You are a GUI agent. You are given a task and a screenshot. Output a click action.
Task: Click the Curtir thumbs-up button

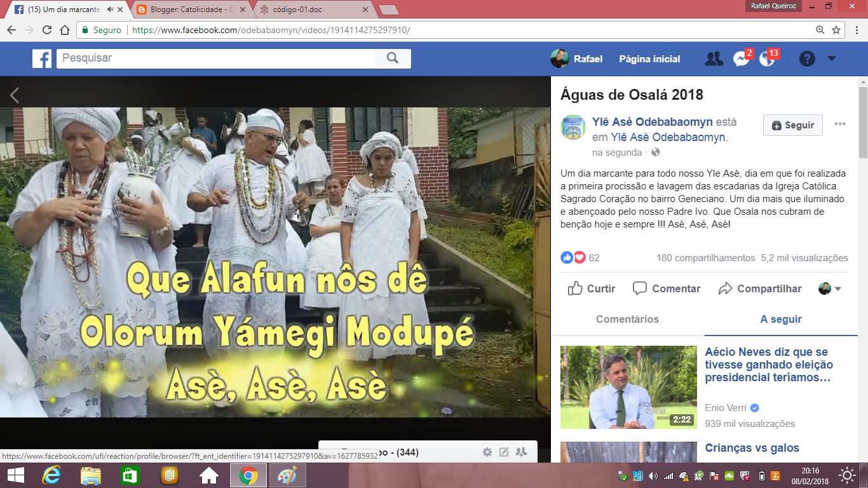[592, 288]
